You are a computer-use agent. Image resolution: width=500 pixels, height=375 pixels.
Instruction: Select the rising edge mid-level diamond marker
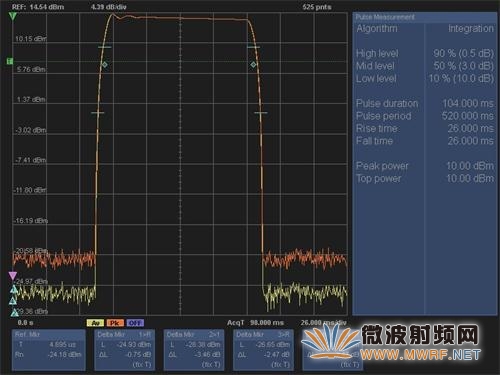click(x=105, y=65)
